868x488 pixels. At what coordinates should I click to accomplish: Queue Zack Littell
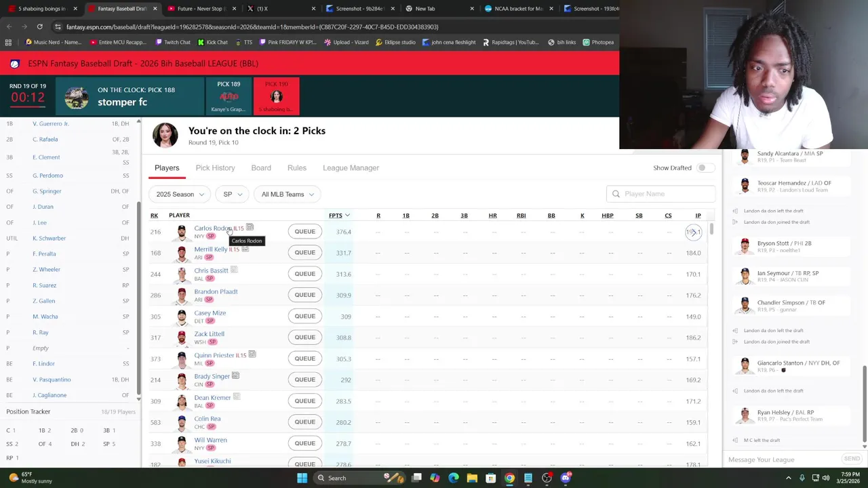pos(304,338)
